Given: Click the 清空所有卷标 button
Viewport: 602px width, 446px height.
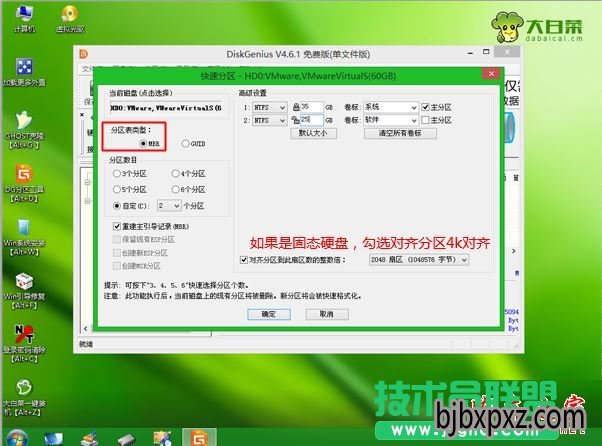Looking at the screenshot, I should tap(400, 133).
